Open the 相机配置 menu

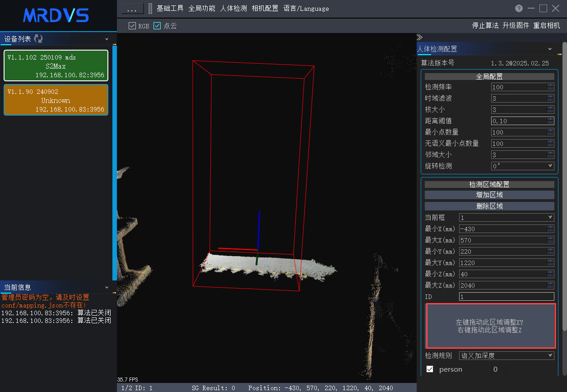point(265,9)
